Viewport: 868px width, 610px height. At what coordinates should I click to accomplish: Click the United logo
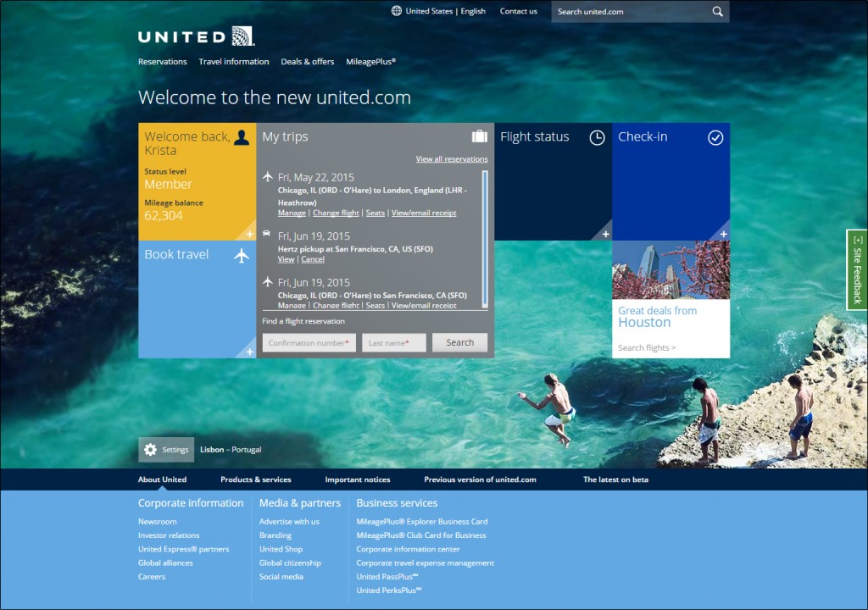click(196, 36)
